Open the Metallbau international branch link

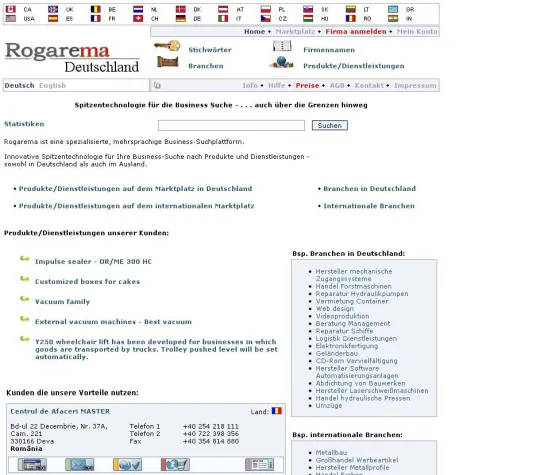pyautogui.click(x=331, y=452)
